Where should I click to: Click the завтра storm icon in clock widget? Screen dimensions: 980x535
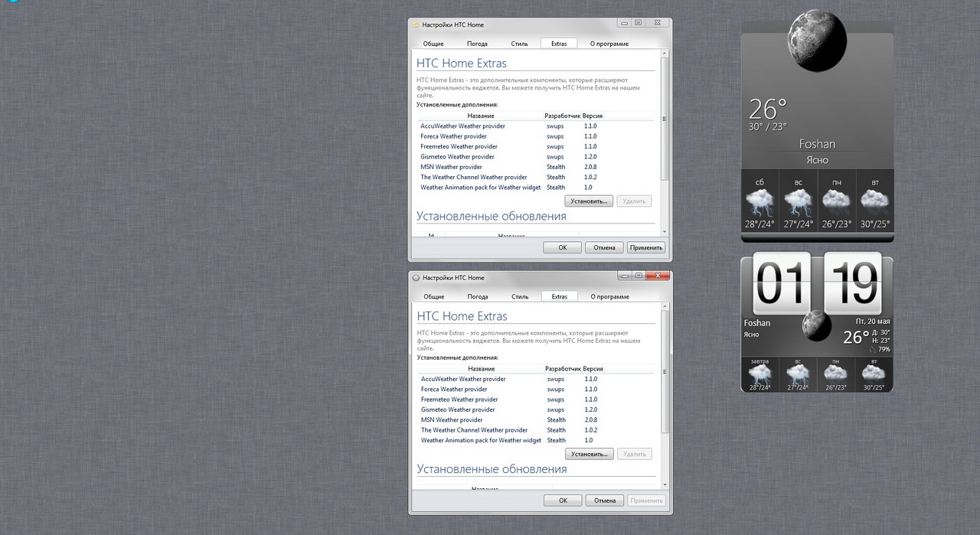click(x=759, y=374)
